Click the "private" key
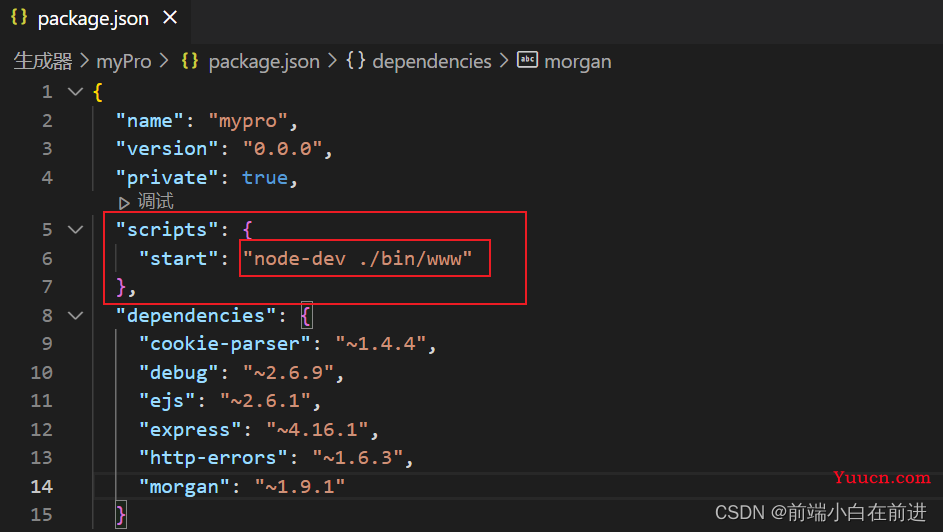 (167, 177)
